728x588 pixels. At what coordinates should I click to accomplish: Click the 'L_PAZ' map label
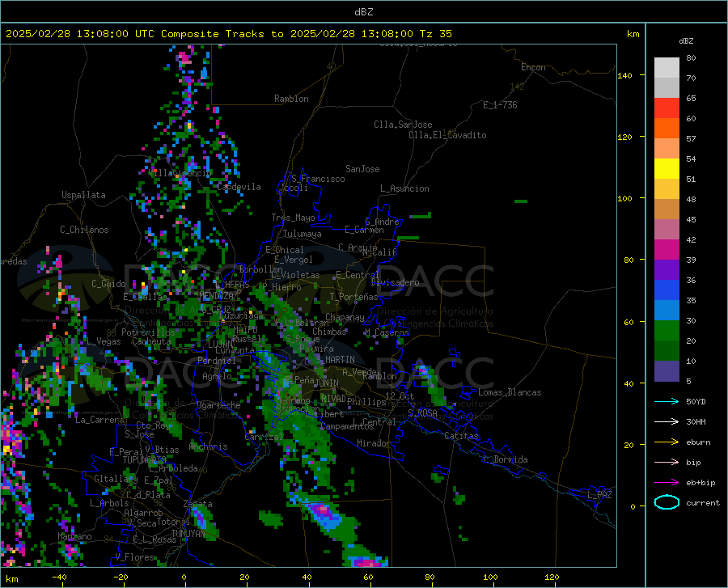[x=599, y=495]
